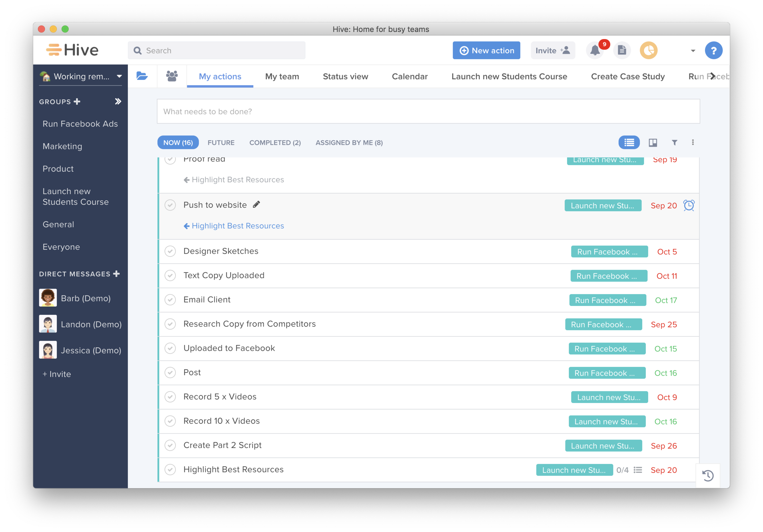This screenshot has height=532, width=763.
Task: Open the Everyone group
Action: [x=61, y=247]
